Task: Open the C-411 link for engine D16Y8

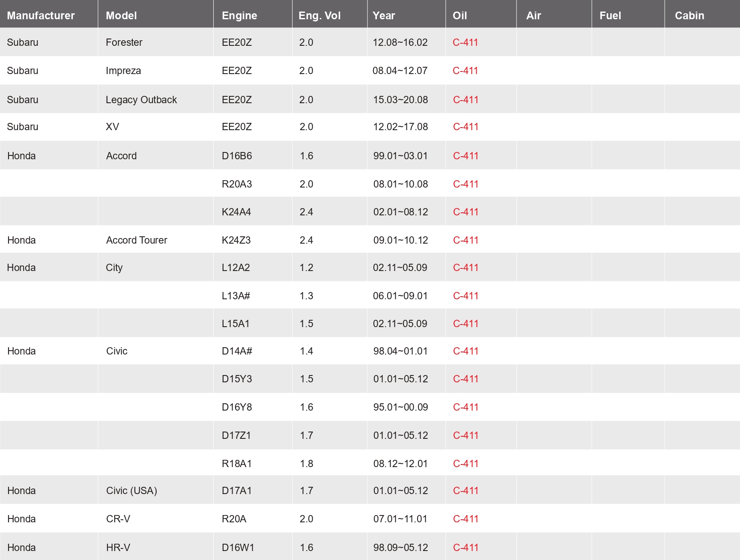Action: tap(465, 407)
